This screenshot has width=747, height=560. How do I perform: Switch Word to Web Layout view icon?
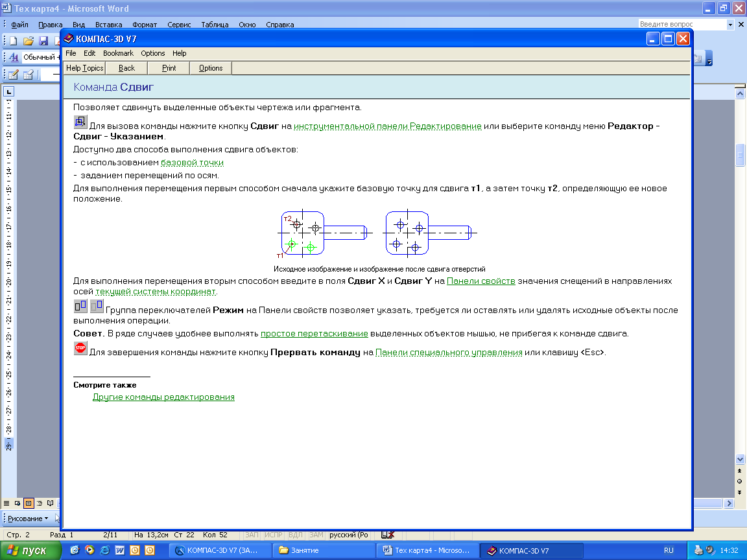click(18, 503)
